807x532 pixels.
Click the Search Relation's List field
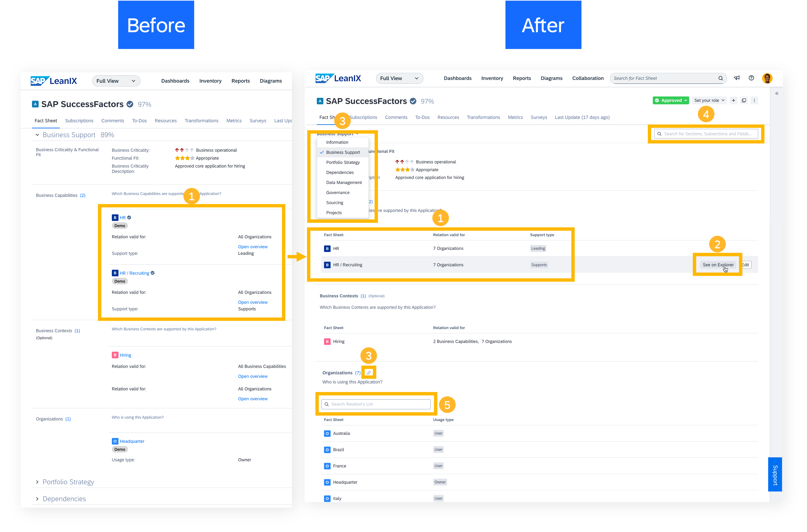tap(376, 404)
